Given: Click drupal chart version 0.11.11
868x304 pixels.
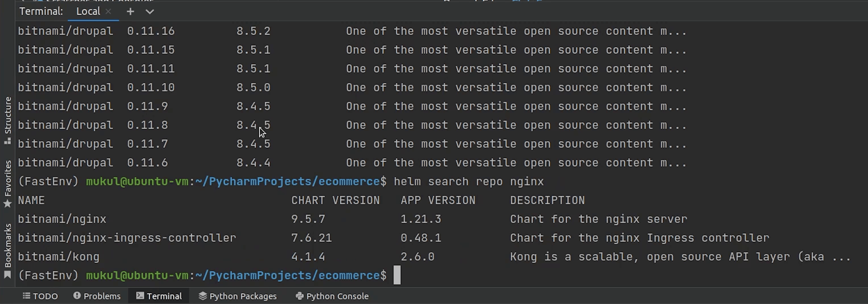Looking at the screenshot, I should click(151, 69).
